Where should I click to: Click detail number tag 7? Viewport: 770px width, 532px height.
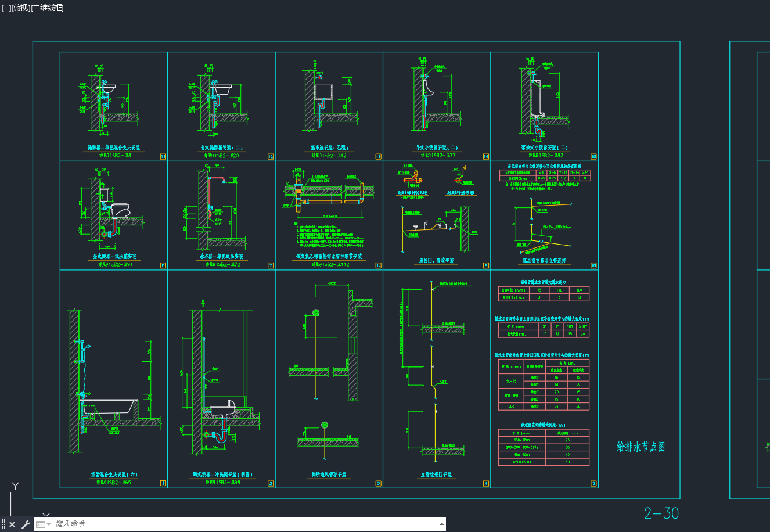[271, 265]
